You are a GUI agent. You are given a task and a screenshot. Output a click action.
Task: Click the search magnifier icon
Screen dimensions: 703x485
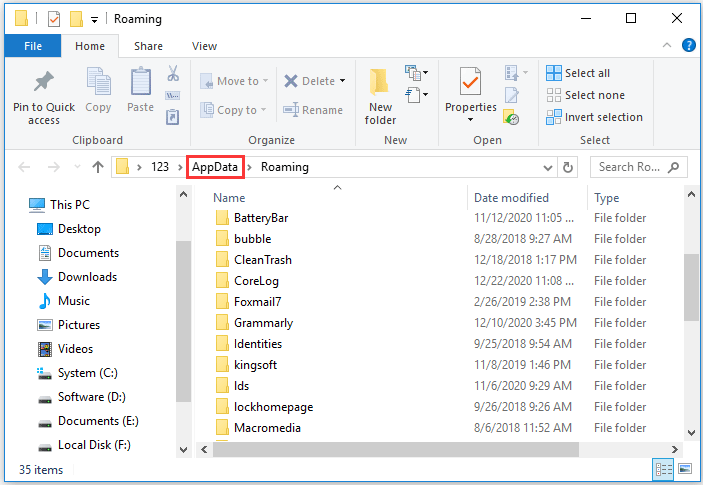coord(673,167)
